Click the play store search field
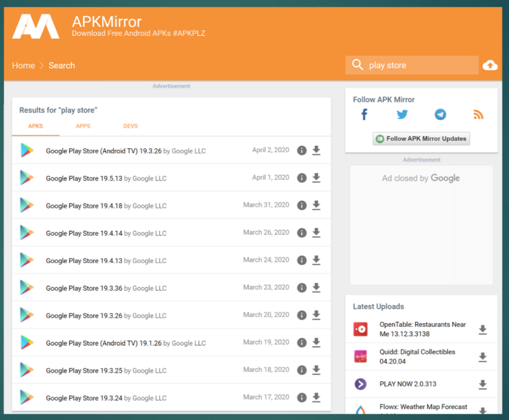 click(x=411, y=65)
